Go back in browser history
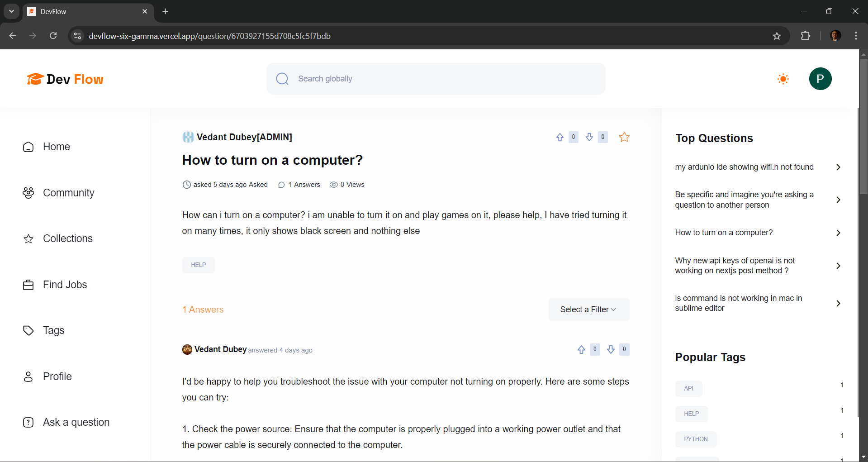868x462 pixels. pos(12,36)
